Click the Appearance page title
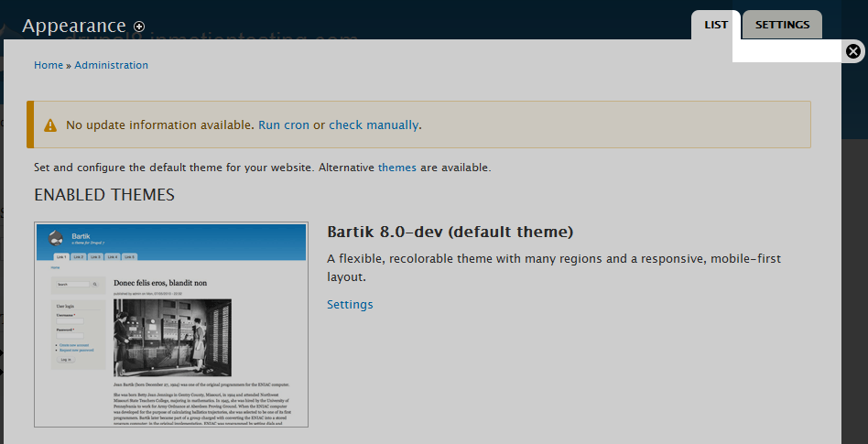Image resolution: width=868 pixels, height=444 pixels. 74,26
